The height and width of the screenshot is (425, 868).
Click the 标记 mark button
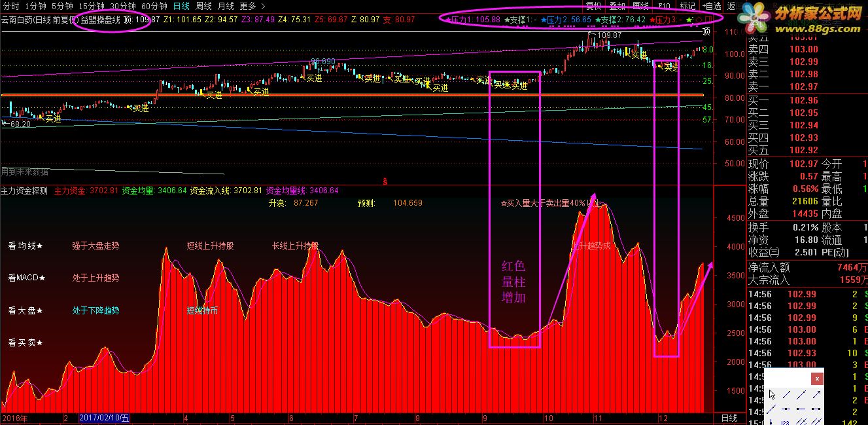687,6
